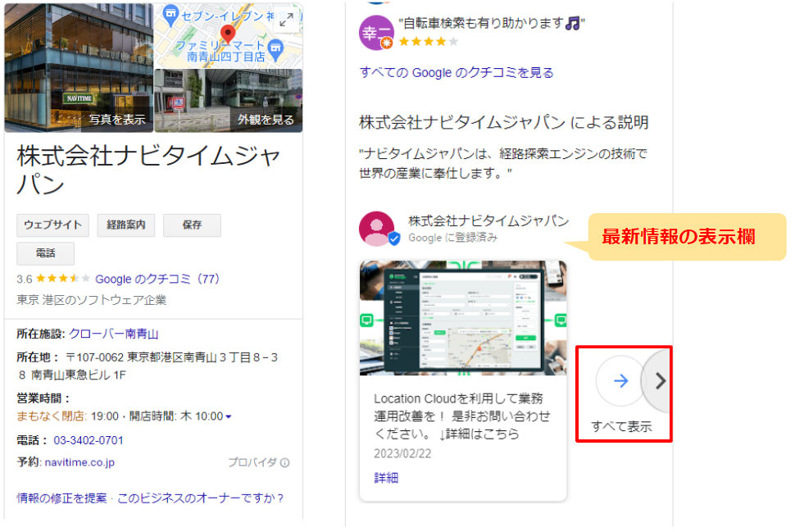
Task: Click the 電話 call button
Action: pyautogui.click(x=46, y=253)
